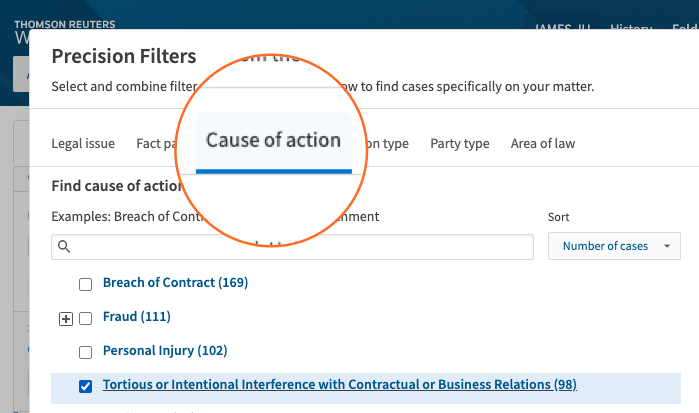
Task: Open the Party type tab
Action: coord(459,144)
